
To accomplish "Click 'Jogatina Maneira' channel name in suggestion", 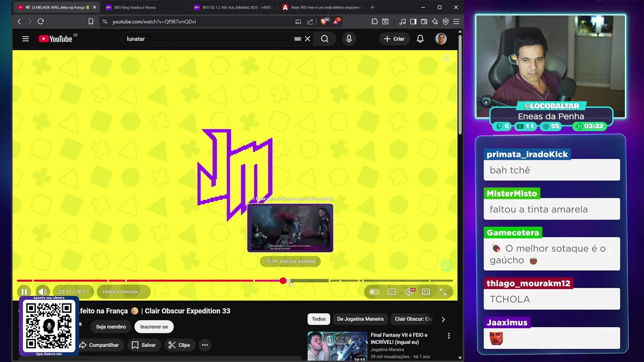I will (387, 349).
